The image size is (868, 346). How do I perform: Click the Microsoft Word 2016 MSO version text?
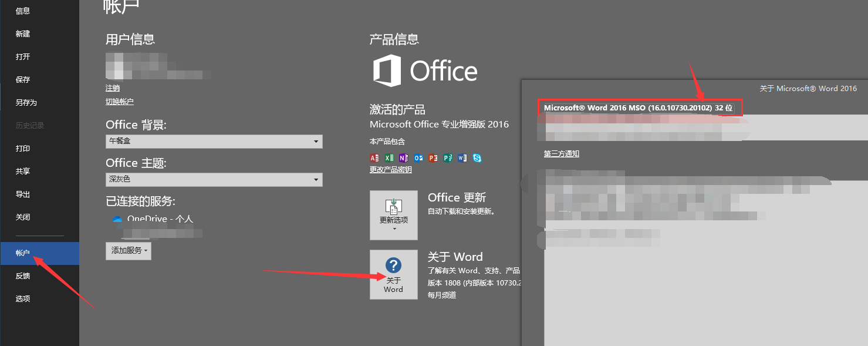click(638, 108)
